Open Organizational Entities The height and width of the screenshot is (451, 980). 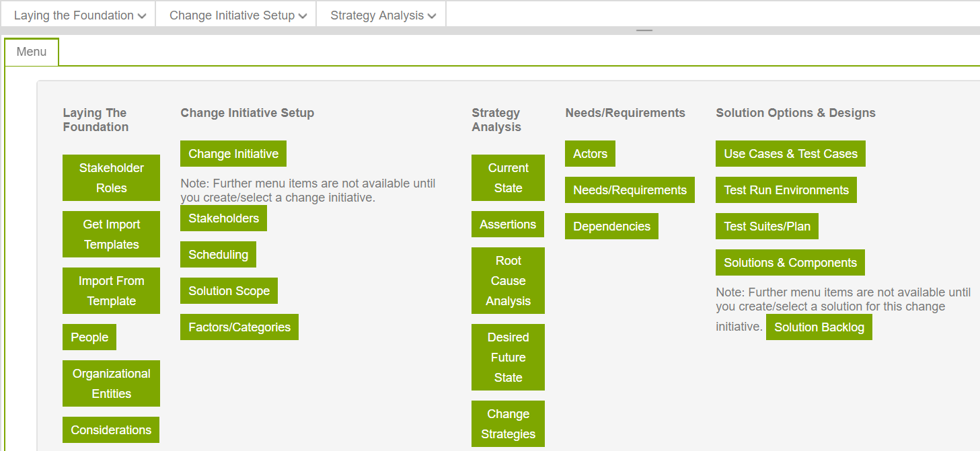[111, 384]
